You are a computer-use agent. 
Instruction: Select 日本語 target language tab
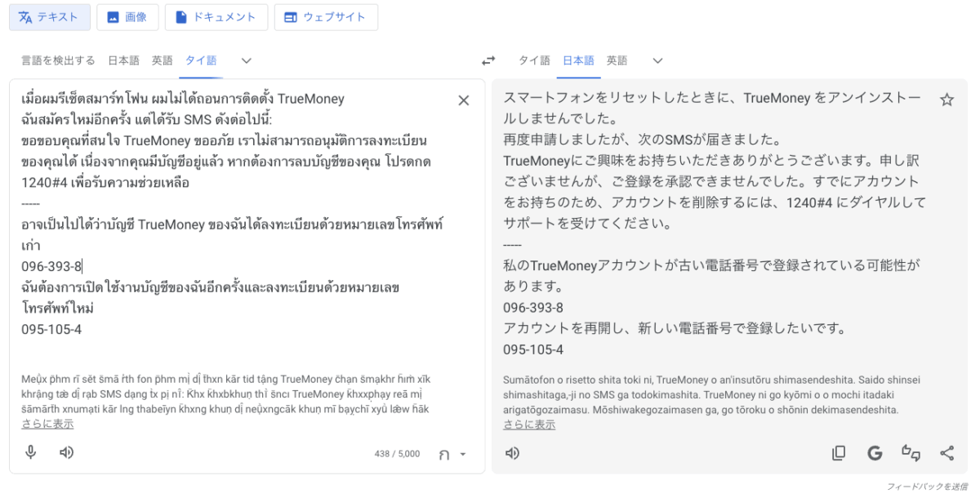pos(579,60)
